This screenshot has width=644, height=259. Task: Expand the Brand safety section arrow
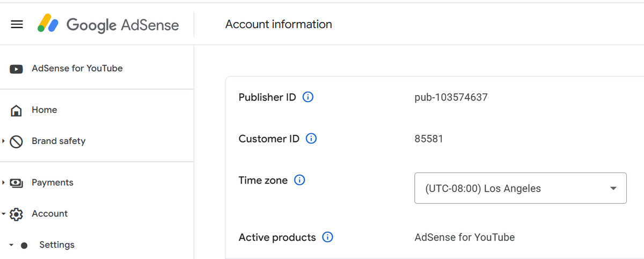pyautogui.click(x=4, y=141)
